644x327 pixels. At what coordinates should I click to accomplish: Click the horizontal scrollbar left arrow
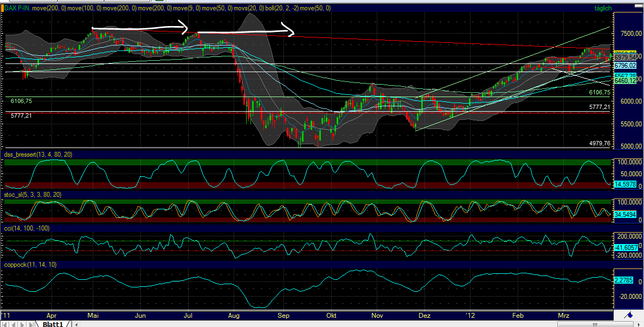click(76, 324)
